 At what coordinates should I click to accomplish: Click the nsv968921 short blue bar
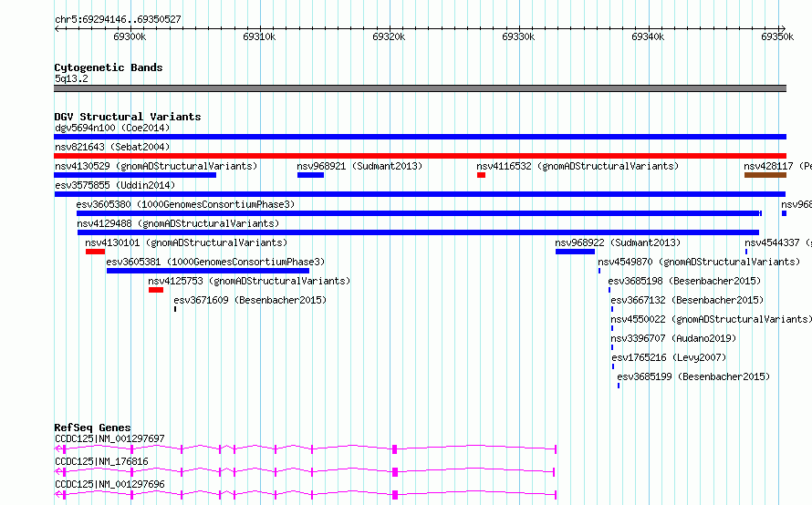point(311,175)
